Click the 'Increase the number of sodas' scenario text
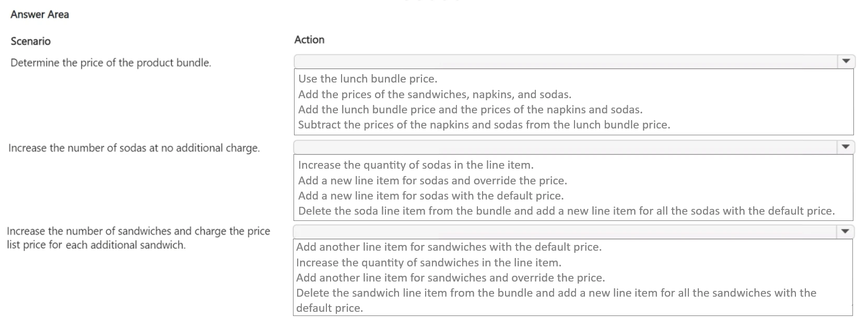This screenshot has height=328, width=868. tap(134, 148)
